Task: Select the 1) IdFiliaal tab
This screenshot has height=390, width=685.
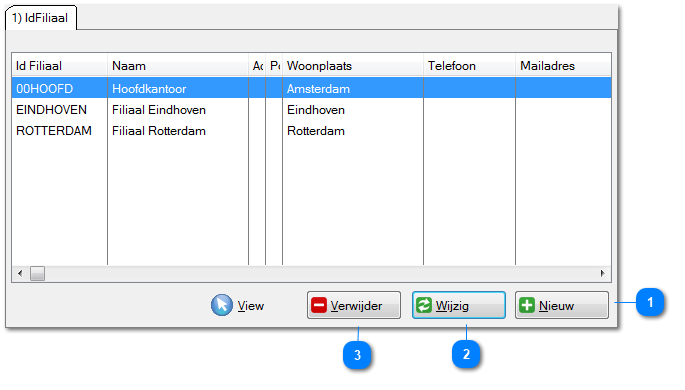Action: (41, 18)
